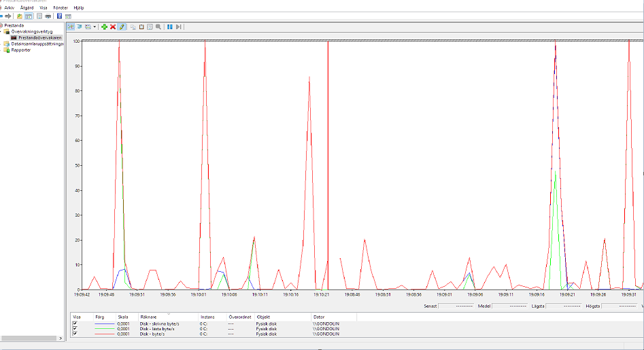Select the Datainsamlaruppsättningar tree folder
The height and width of the screenshot is (350, 644).
[x=37, y=44]
